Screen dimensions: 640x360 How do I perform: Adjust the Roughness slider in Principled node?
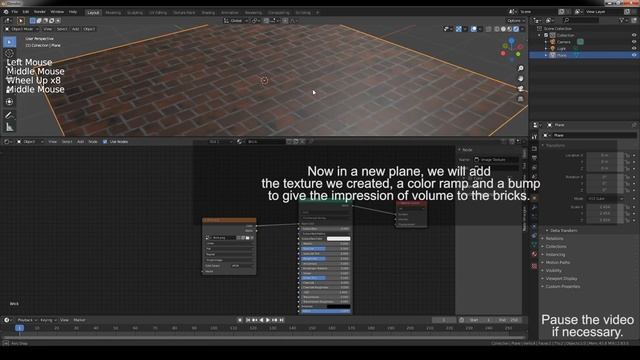tap(325, 259)
